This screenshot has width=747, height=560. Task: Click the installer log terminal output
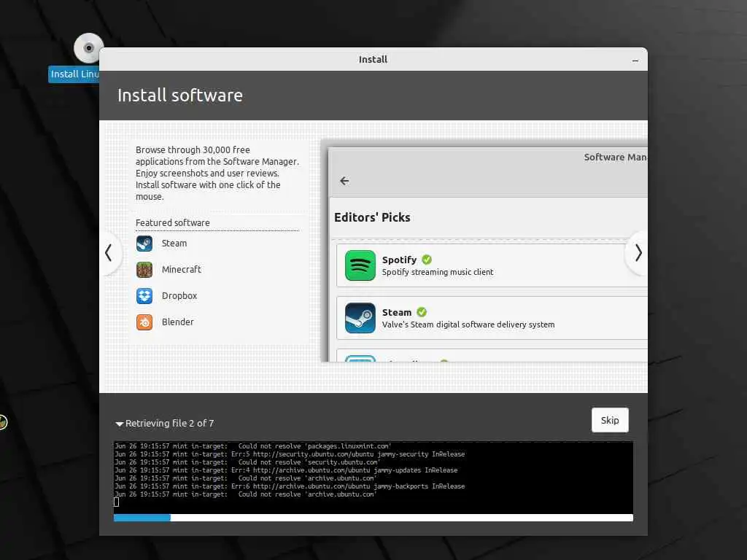coord(373,477)
